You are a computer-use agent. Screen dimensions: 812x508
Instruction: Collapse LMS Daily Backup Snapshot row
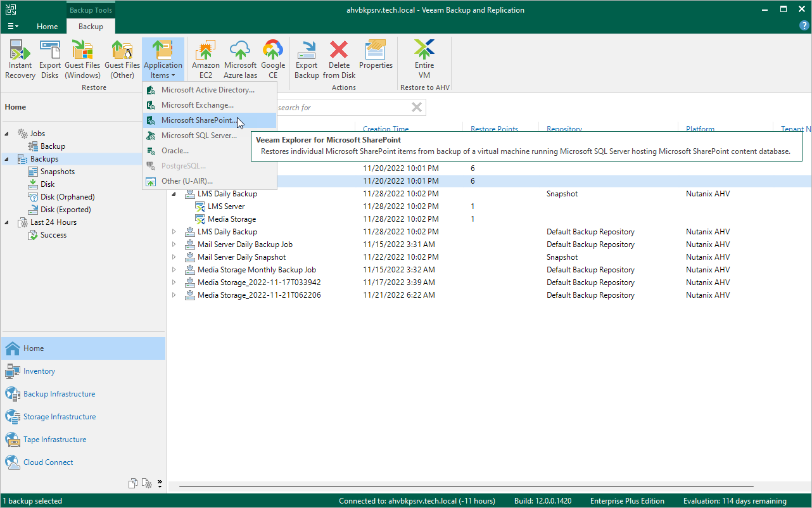[174, 194]
